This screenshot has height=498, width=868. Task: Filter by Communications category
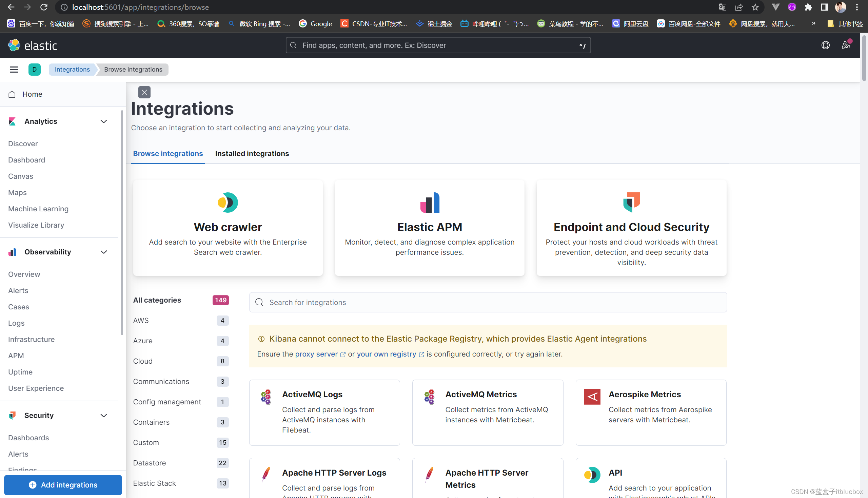pyautogui.click(x=180, y=382)
